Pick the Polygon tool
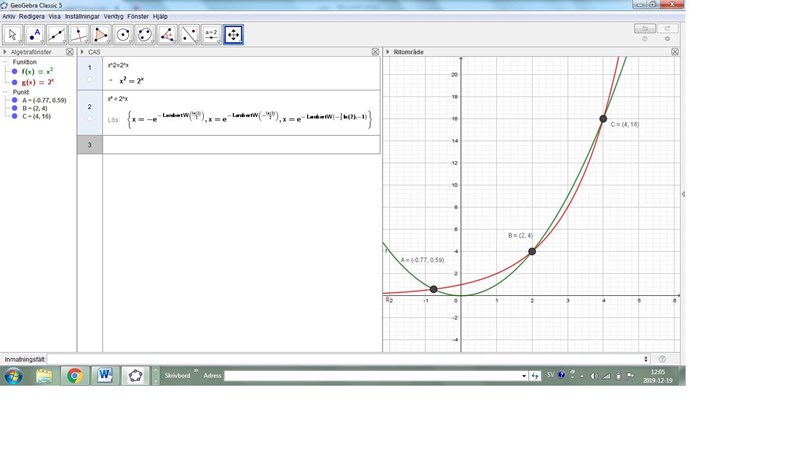800x454 pixels. pos(102,34)
